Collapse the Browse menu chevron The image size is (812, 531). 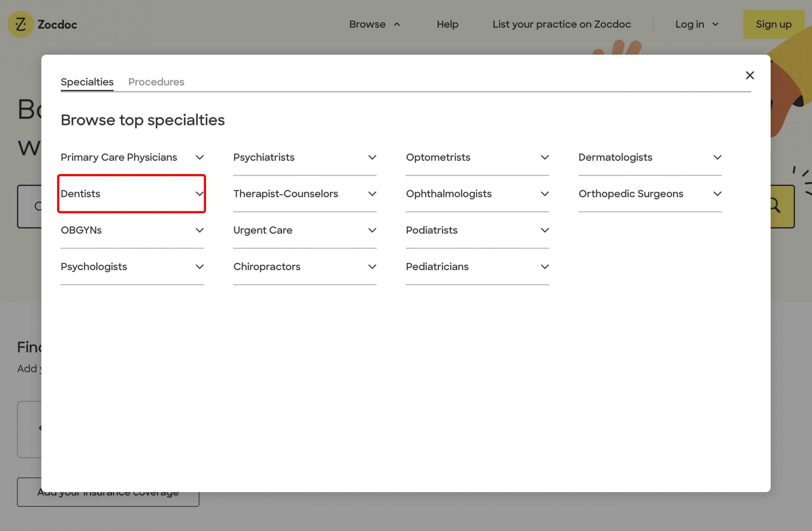coord(397,25)
